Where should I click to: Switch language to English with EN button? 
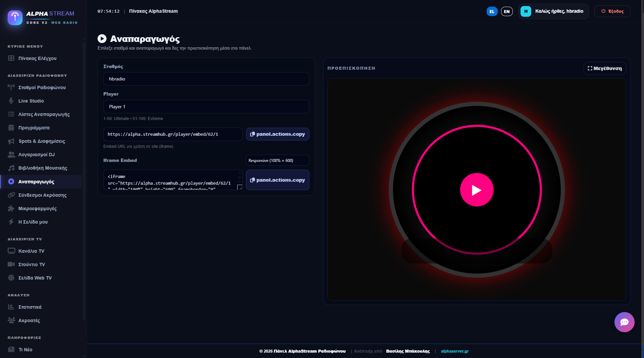click(507, 11)
